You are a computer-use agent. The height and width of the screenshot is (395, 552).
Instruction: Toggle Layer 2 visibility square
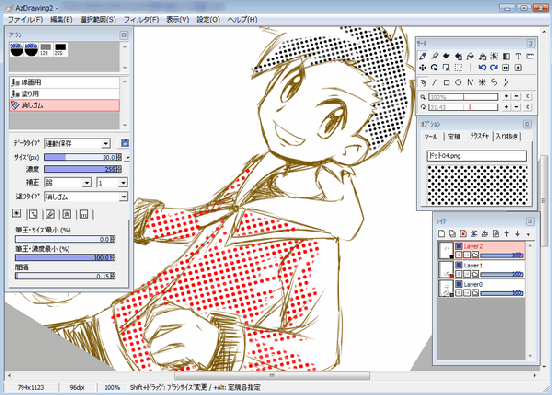pos(459,246)
